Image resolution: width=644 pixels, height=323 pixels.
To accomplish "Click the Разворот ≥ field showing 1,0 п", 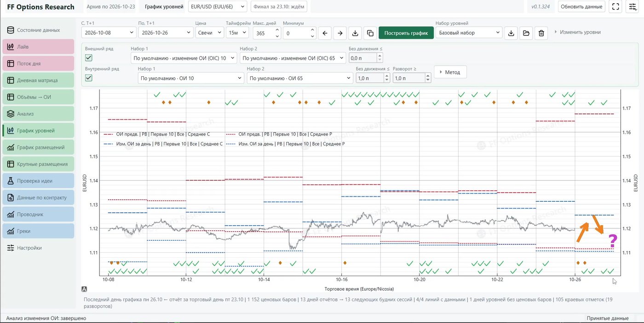I will [x=412, y=78].
